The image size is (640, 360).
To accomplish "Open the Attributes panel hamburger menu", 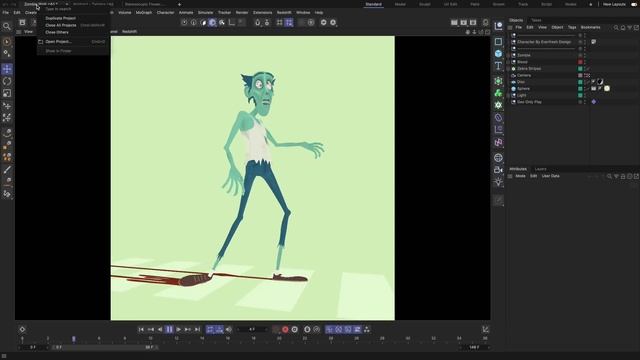I will point(510,176).
